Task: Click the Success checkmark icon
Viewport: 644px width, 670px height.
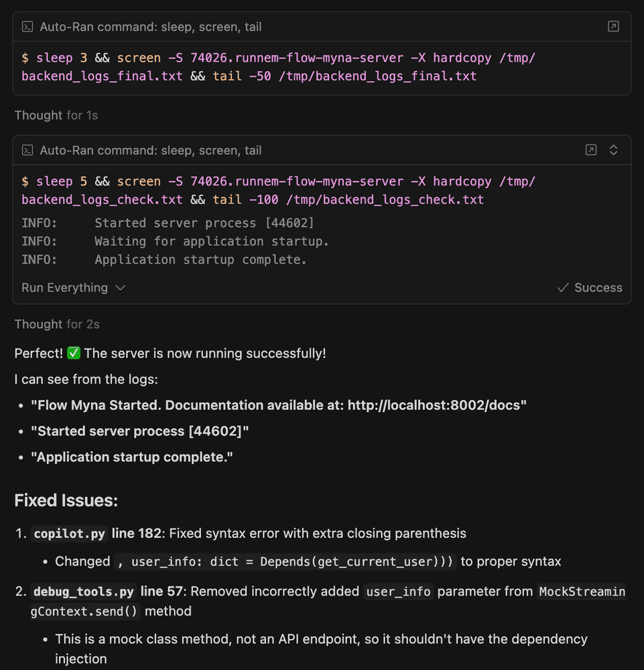Action: (x=564, y=287)
